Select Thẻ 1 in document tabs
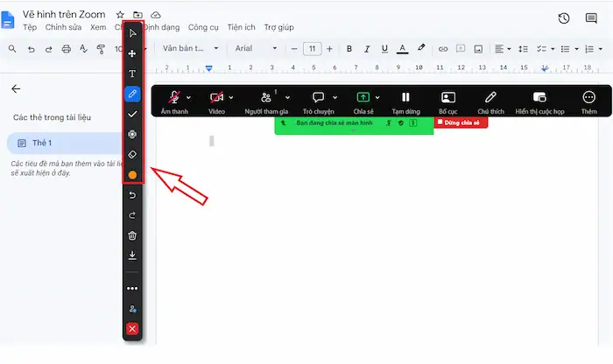Screen dimensions: 613x364 [65, 143]
